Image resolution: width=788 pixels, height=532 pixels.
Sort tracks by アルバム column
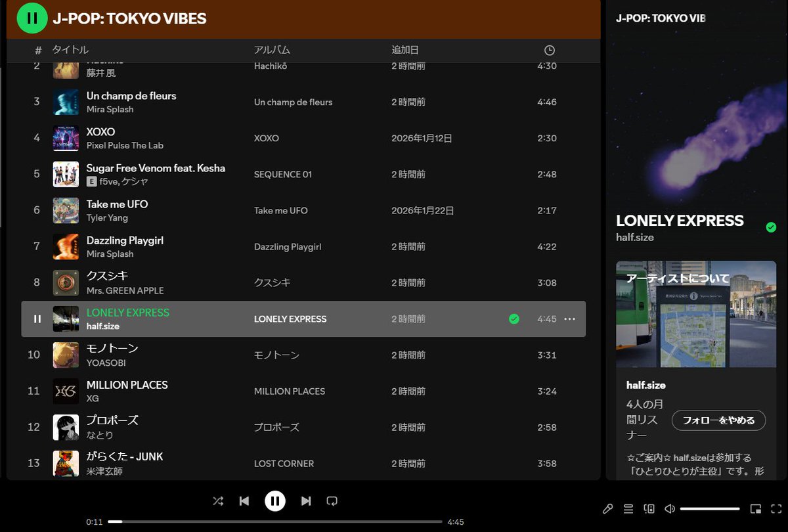tap(272, 50)
